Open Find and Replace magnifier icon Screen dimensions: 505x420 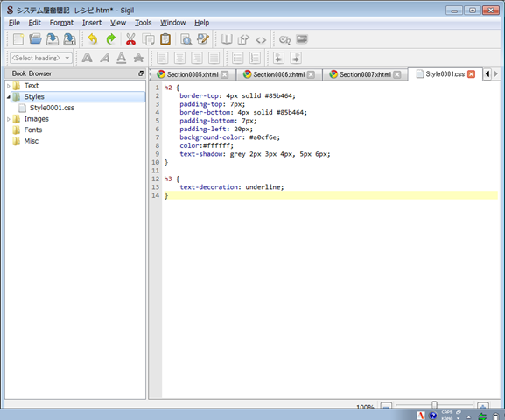pyautogui.click(x=186, y=39)
